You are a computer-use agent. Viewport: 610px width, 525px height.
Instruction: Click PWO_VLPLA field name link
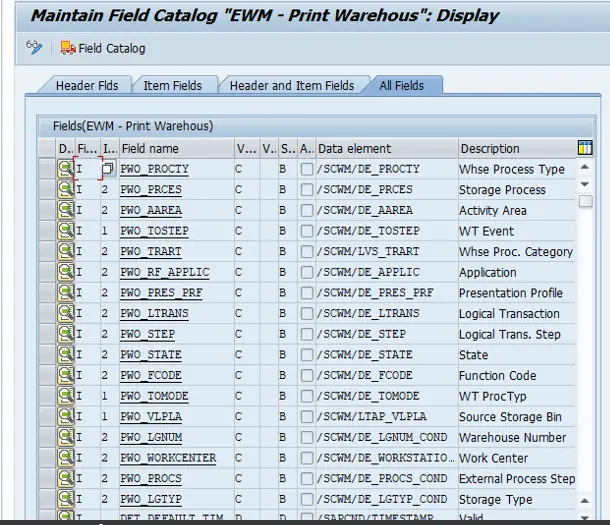(x=151, y=416)
